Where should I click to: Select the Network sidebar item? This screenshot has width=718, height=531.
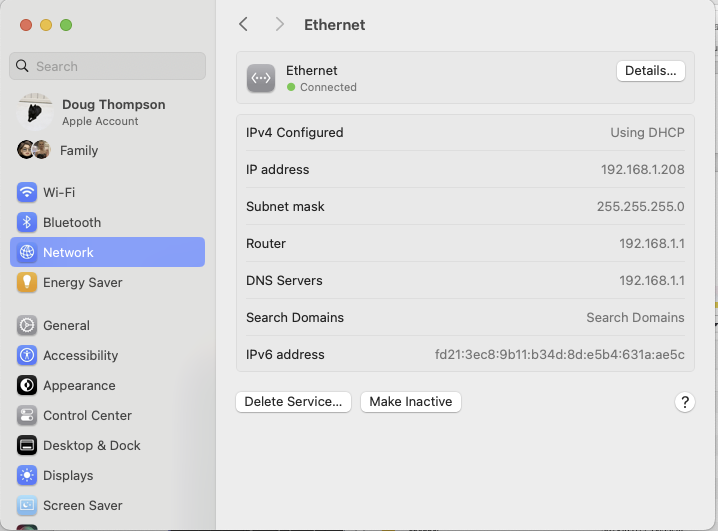tap(107, 252)
